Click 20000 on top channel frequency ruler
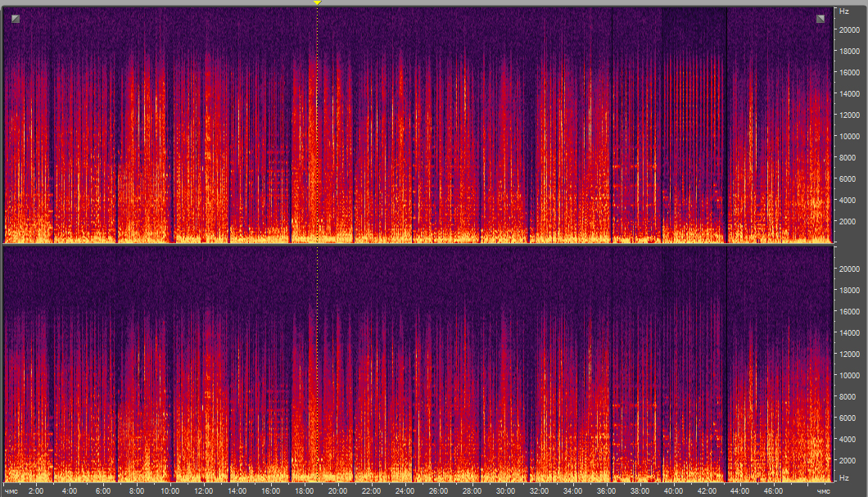 point(848,29)
